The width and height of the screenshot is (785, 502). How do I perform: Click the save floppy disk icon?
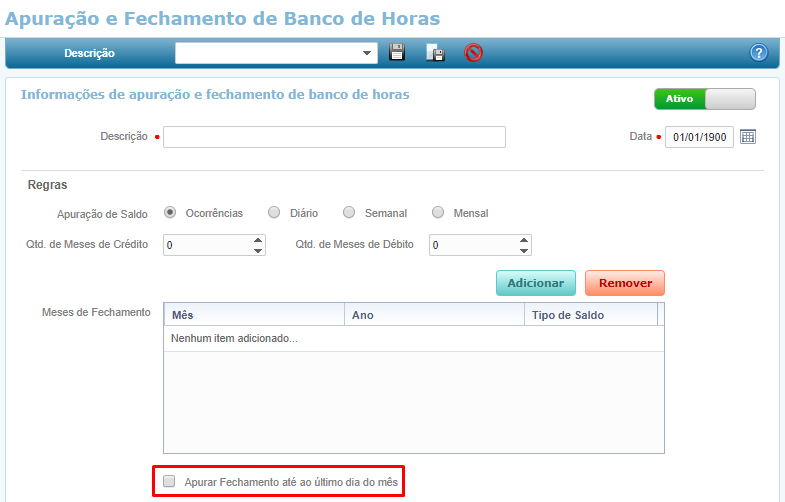pos(397,53)
